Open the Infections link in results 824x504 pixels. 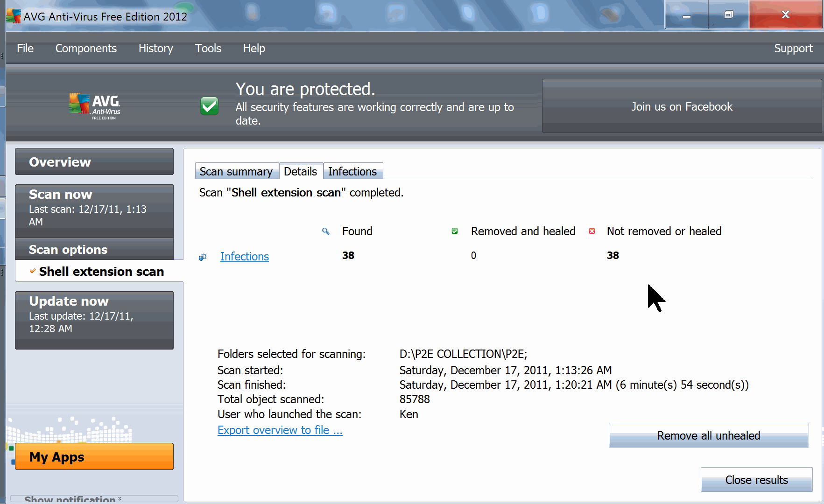(x=245, y=257)
